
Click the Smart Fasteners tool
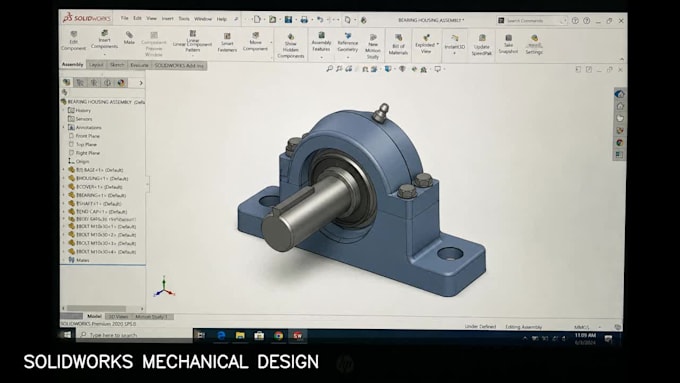tap(227, 43)
